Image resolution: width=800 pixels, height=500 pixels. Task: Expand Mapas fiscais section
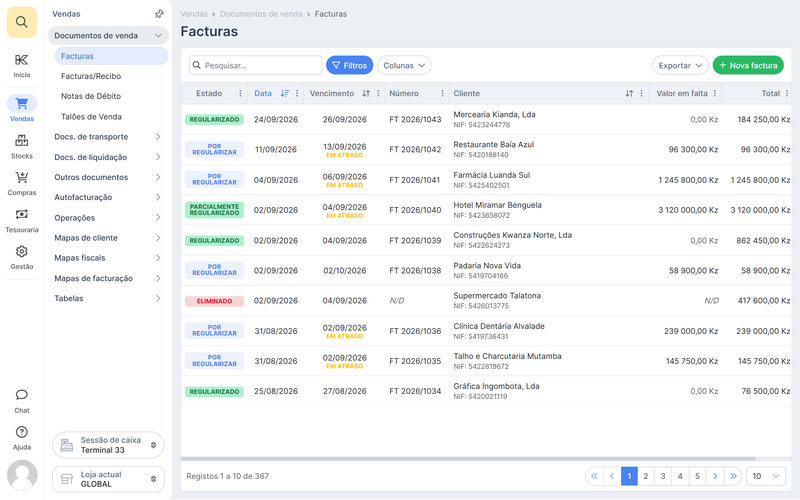(x=108, y=258)
